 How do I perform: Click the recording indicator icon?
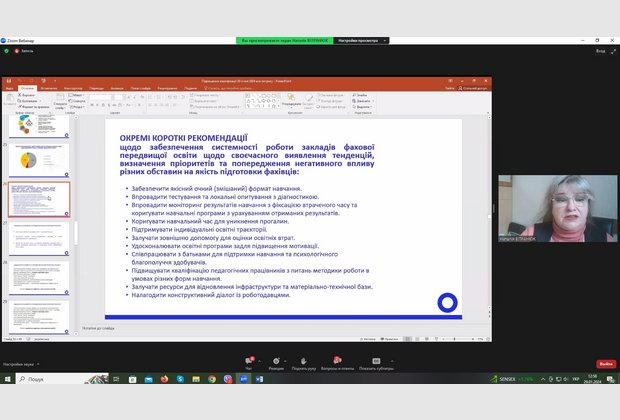[x=17, y=50]
